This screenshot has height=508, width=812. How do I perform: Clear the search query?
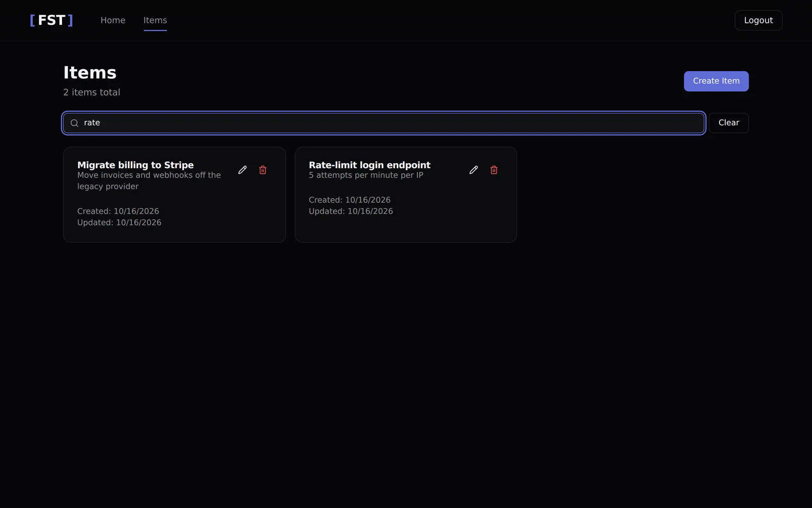(x=729, y=123)
